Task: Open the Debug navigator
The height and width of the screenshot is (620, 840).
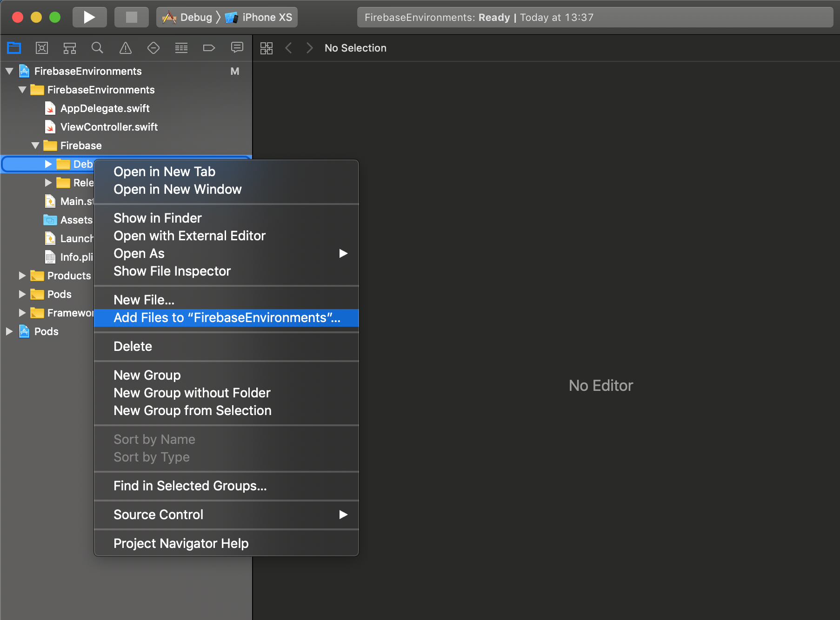Action: 181,48
